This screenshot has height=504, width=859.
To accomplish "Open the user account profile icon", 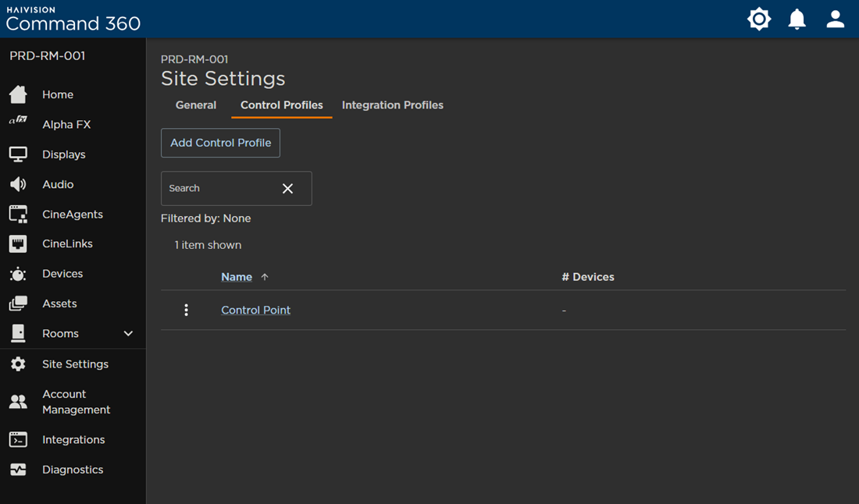I will [x=835, y=20].
